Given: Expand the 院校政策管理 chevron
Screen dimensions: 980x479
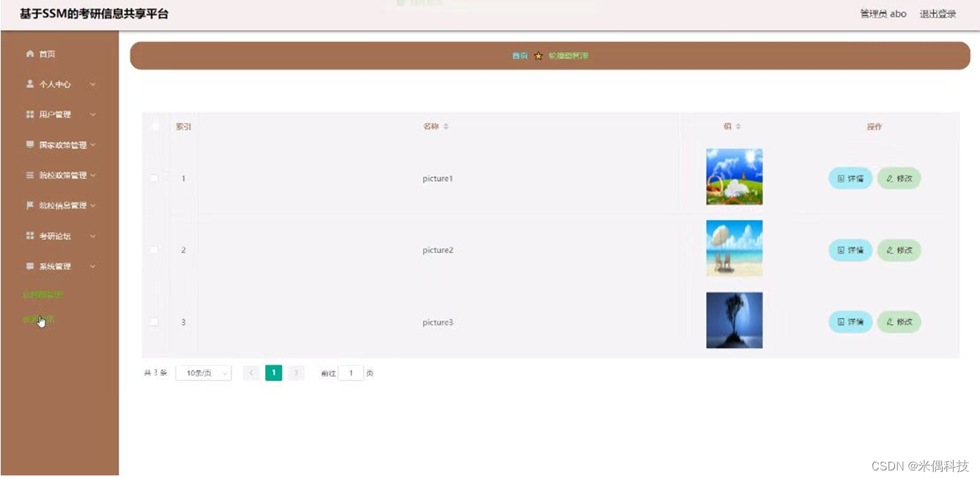Looking at the screenshot, I should coord(93,175).
